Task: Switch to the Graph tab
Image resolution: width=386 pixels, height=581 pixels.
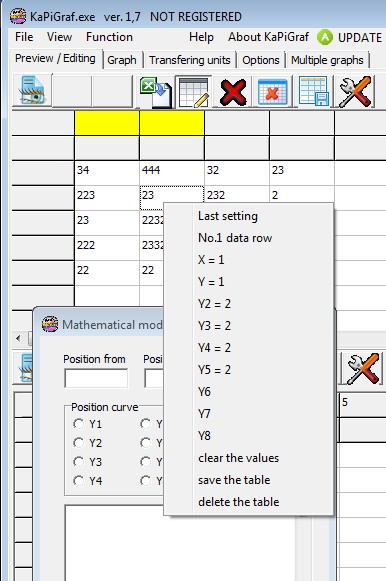Action: (x=122, y=60)
